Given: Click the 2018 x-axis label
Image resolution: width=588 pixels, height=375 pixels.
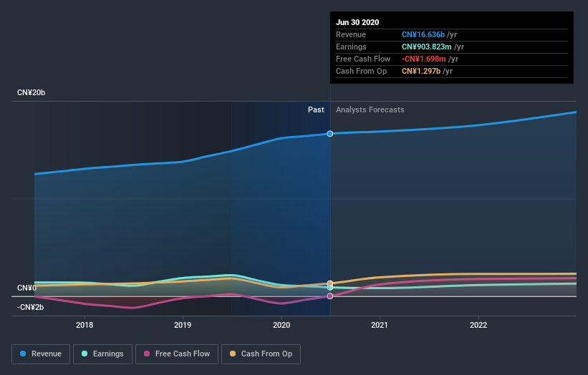Looking at the screenshot, I should tap(85, 325).
